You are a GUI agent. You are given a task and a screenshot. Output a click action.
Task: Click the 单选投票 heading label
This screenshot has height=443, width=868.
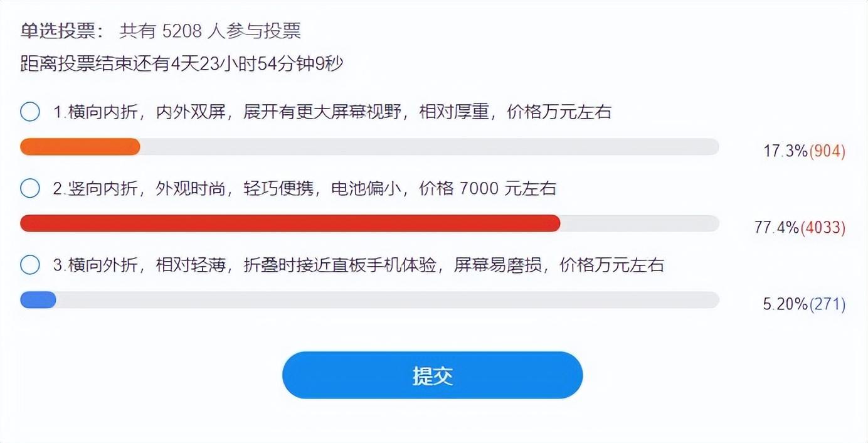pyautogui.click(x=61, y=31)
